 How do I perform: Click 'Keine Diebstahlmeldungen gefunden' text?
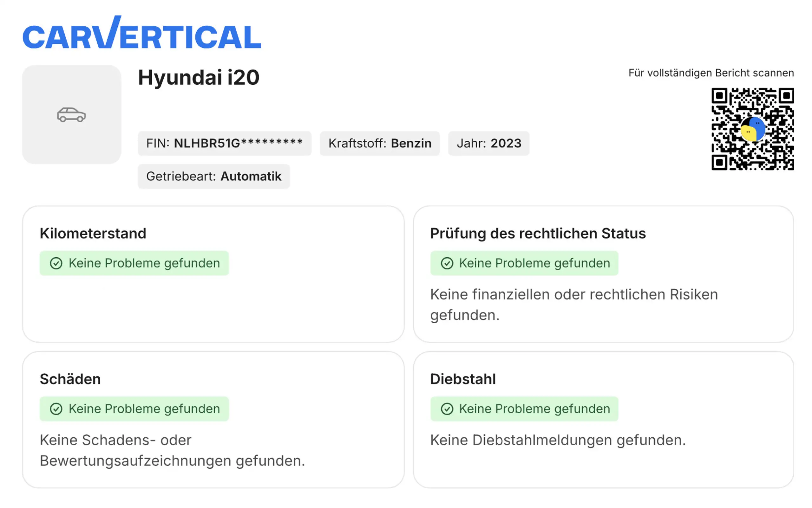tap(558, 440)
